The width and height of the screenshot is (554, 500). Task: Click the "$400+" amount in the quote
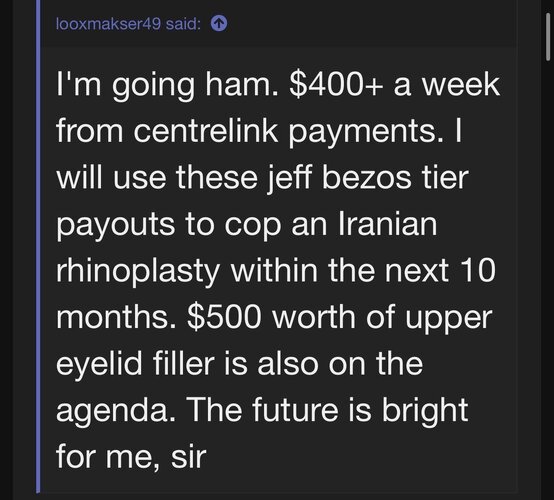pos(336,85)
